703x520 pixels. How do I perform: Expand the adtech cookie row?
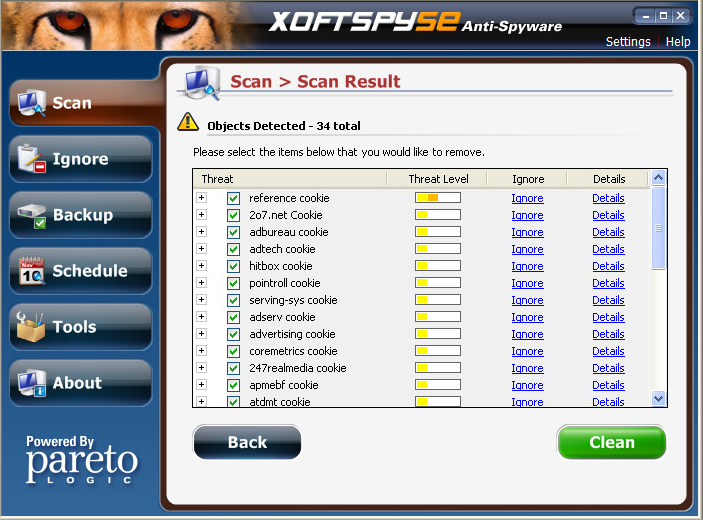pos(201,249)
